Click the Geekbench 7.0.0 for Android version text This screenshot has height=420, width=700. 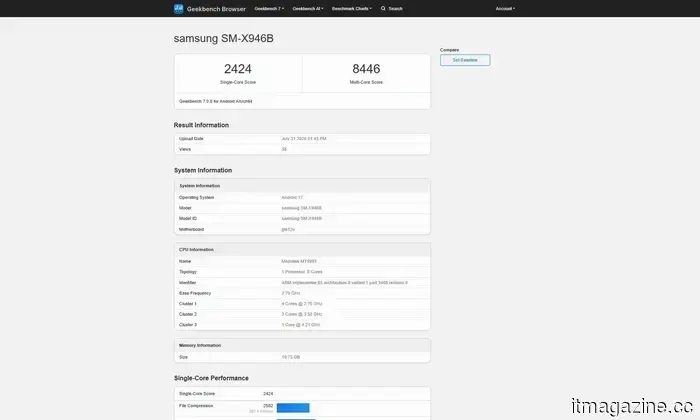click(216, 101)
